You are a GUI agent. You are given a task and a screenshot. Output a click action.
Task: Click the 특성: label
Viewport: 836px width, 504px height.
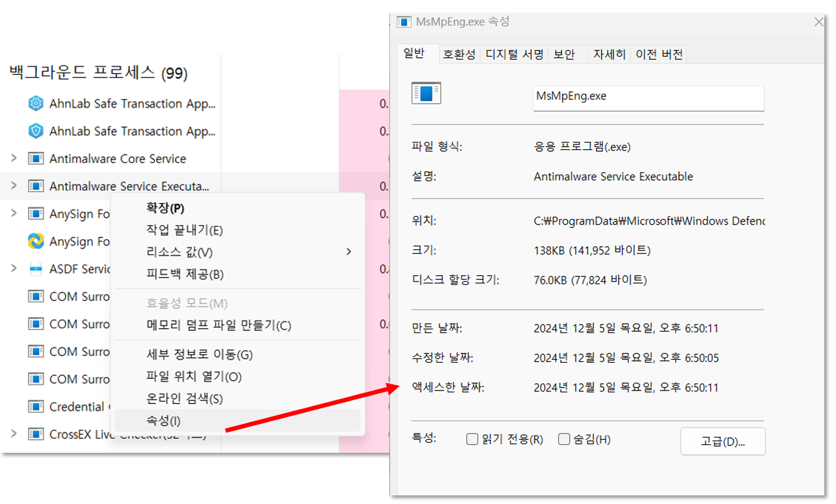pyautogui.click(x=424, y=438)
